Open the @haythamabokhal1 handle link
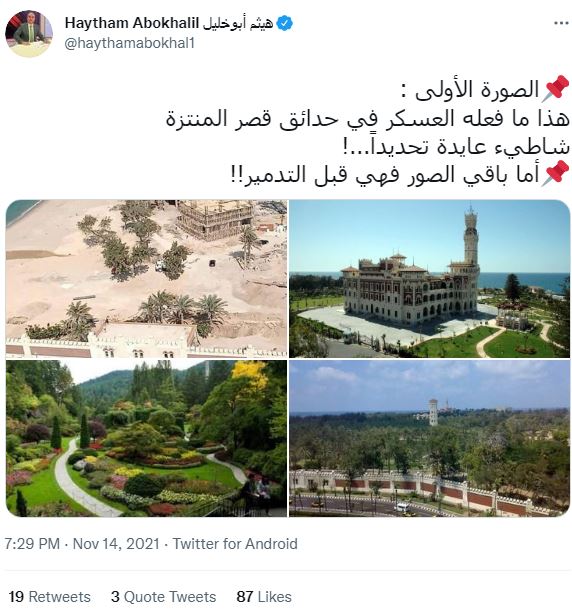Image resolution: width=572 pixels, height=609 pixels. 129,43
